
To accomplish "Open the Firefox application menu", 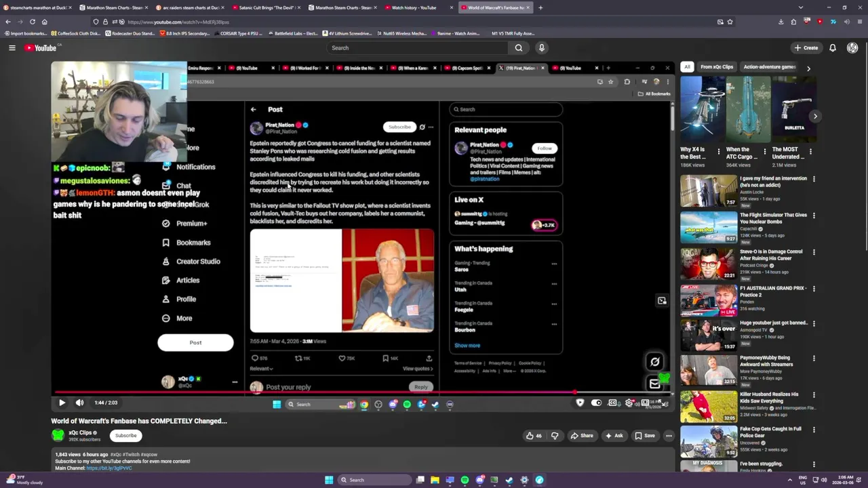I will [x=859, y=22].
